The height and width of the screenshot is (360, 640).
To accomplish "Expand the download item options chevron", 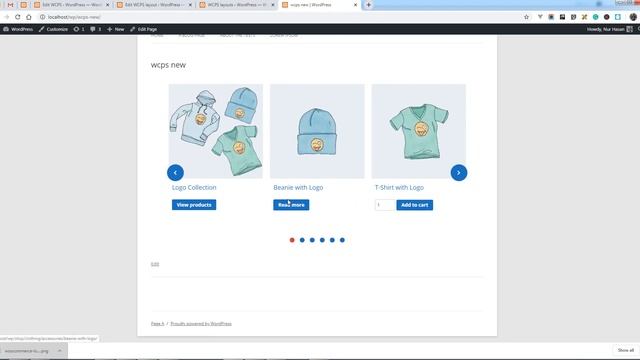I will coord(60,351).
